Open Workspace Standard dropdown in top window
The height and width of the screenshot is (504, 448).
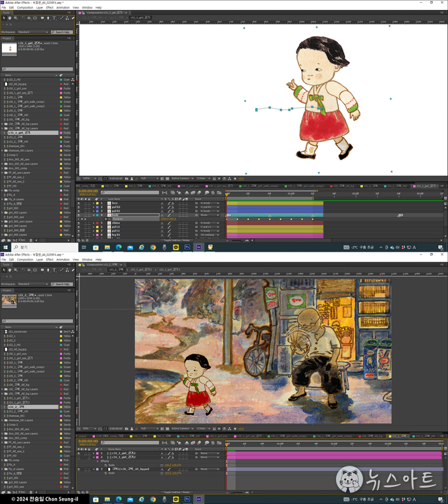pyautogui.click(x=33, y=32)
